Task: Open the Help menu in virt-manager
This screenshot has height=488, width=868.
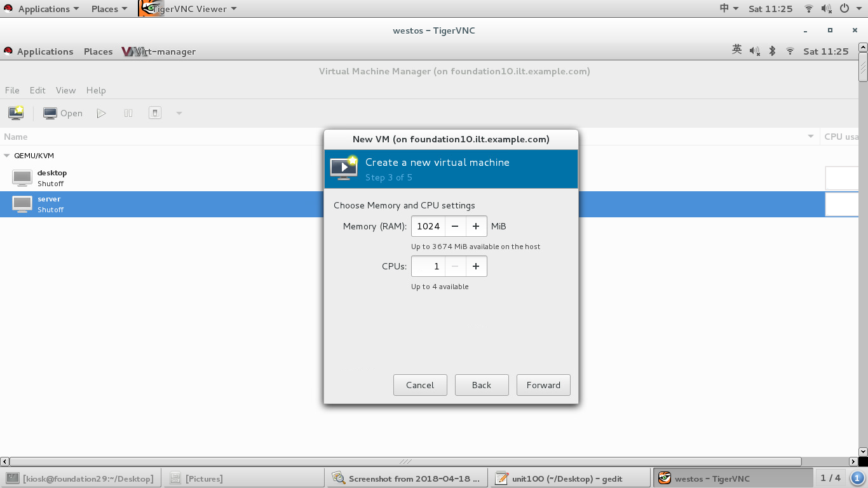Action: 96,90
